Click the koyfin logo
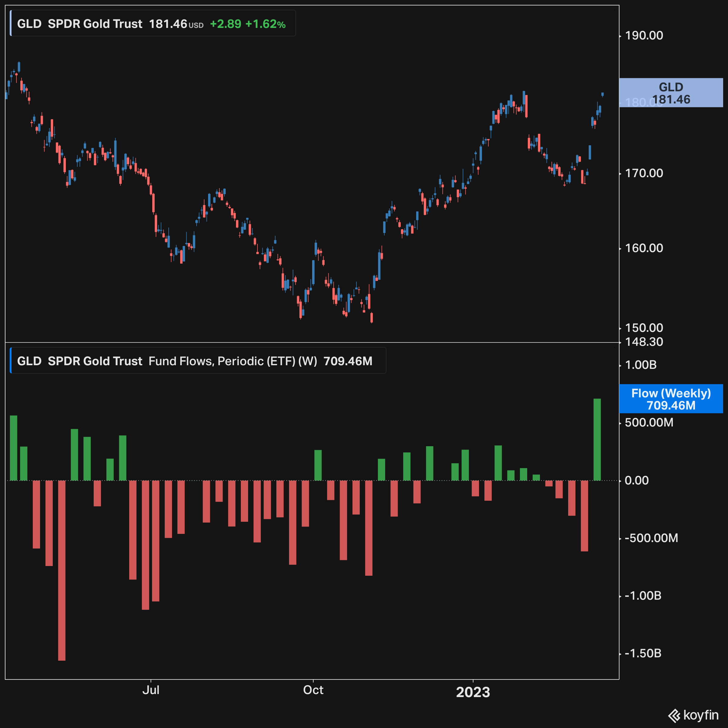 (693, 715)
